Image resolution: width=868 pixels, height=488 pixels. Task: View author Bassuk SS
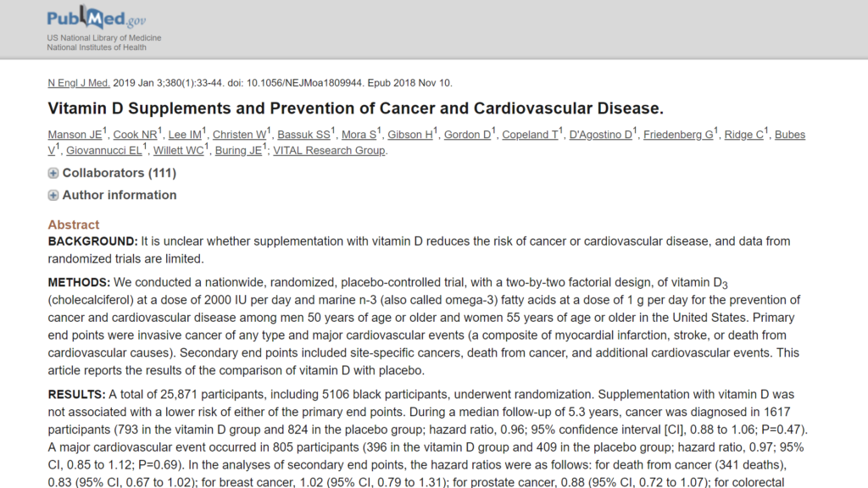pos(304,136)
